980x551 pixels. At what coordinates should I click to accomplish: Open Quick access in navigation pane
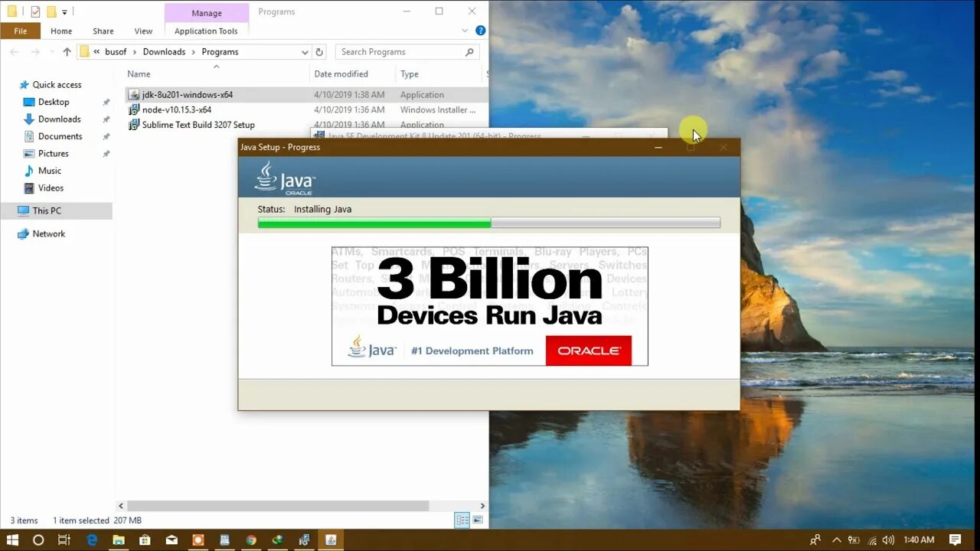coord(57,85)
